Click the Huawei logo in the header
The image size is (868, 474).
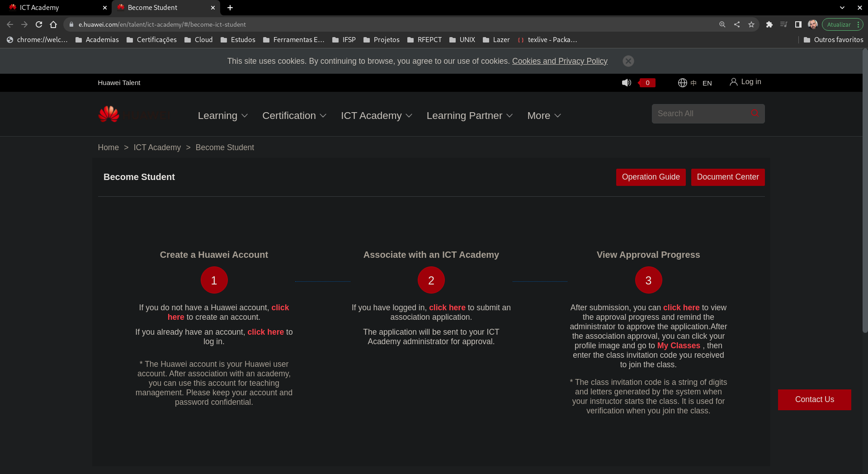108,114
